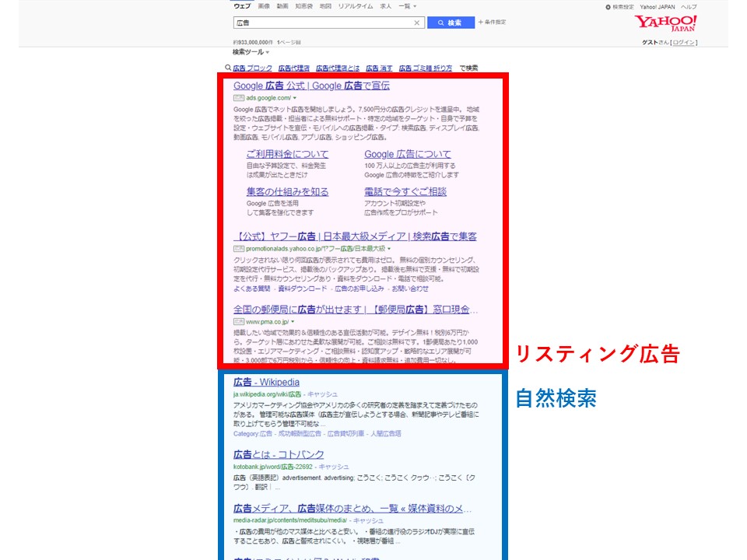Click related search 広告 ゴミ箱 折り方
747x560 pixels.
tap(426, 68)
